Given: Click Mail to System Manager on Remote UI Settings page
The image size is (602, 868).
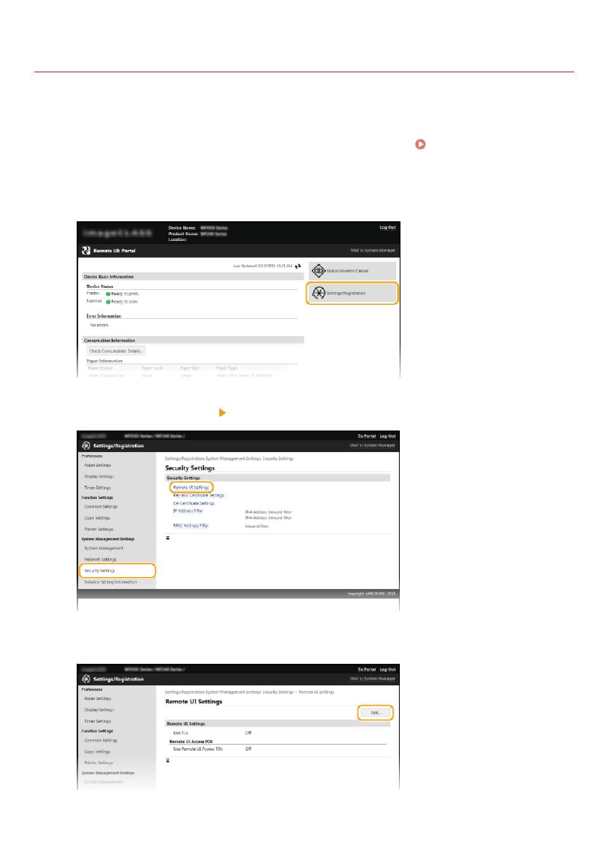Looking at the screenshot, I should (373, 679).
